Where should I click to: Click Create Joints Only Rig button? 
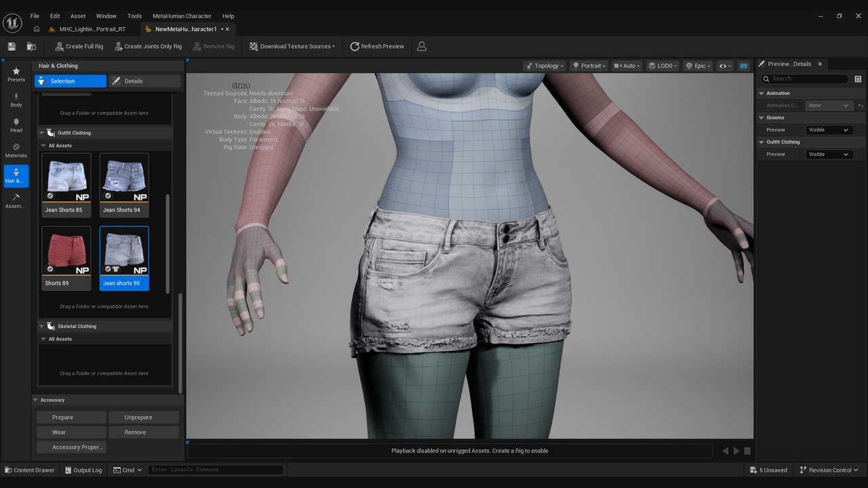click(148, 46)
